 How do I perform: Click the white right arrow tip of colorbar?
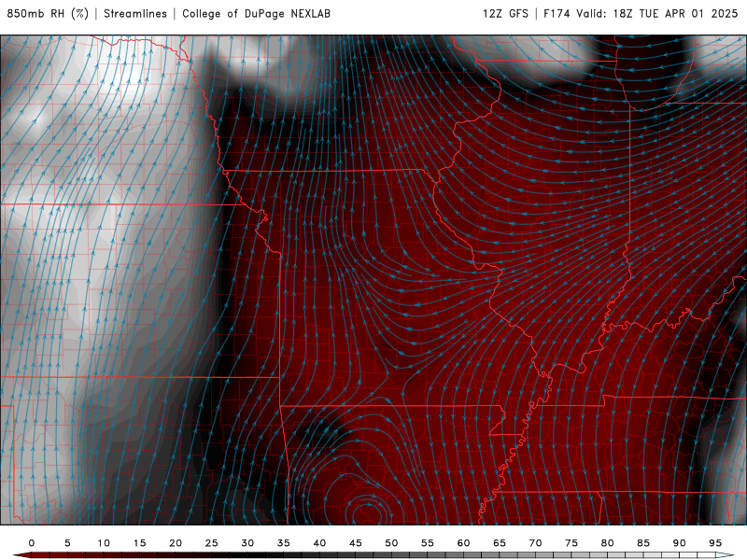[725, 555]
